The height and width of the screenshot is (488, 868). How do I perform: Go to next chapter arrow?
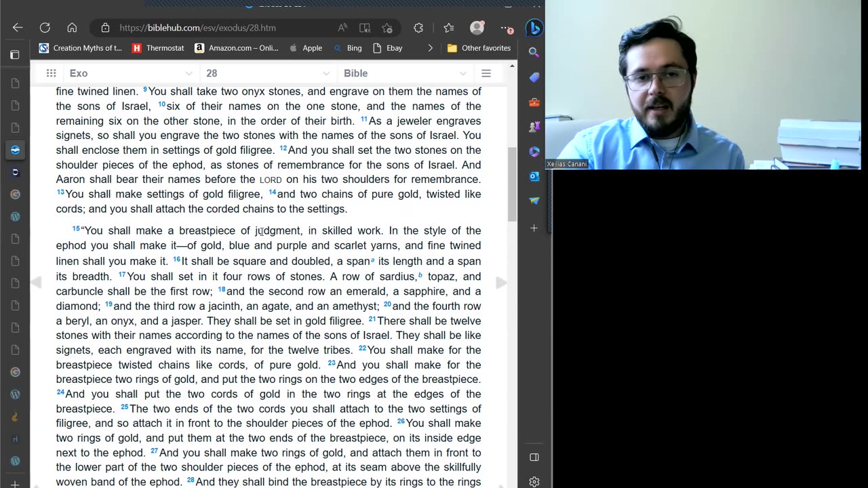click(x=501, y=283)
